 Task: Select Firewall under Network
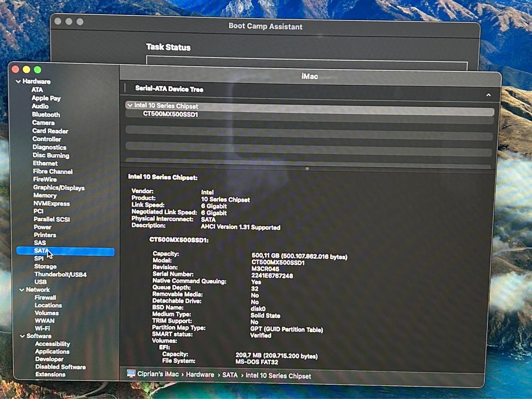coord(45,298)
